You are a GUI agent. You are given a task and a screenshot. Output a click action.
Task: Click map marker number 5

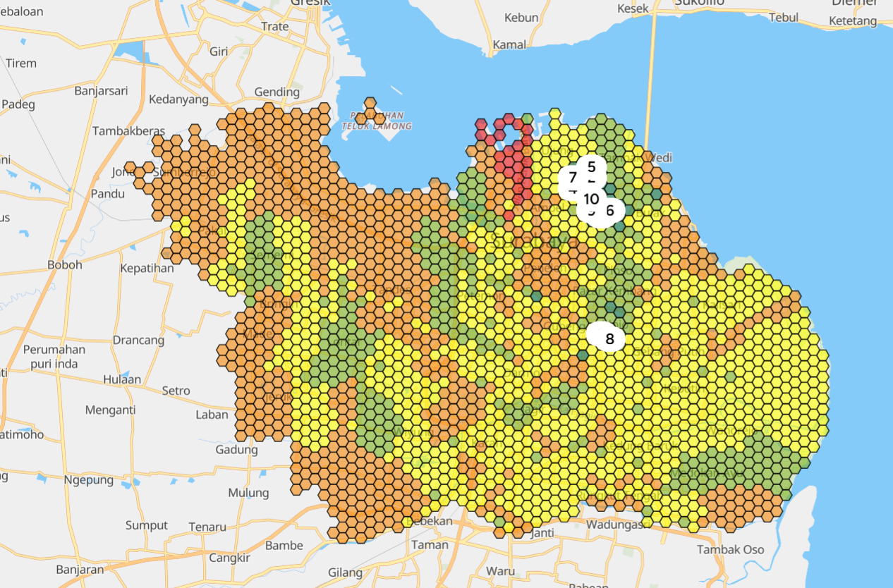tap(592, 167)
